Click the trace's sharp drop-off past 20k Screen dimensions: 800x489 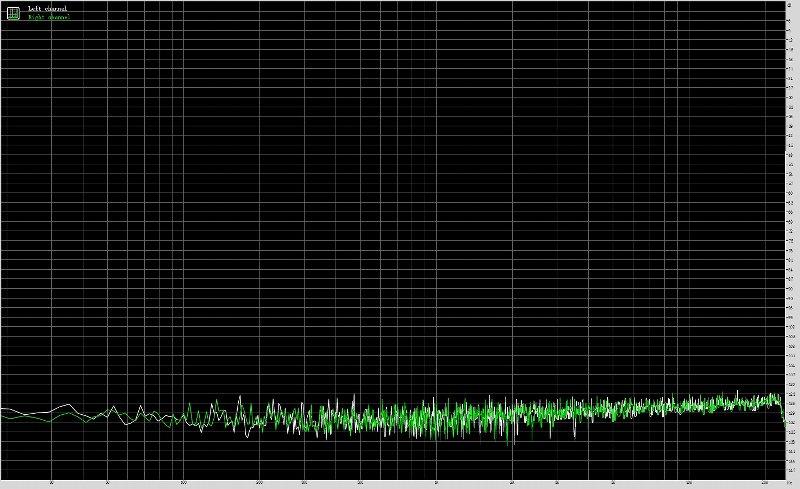(x=782, y=412)
